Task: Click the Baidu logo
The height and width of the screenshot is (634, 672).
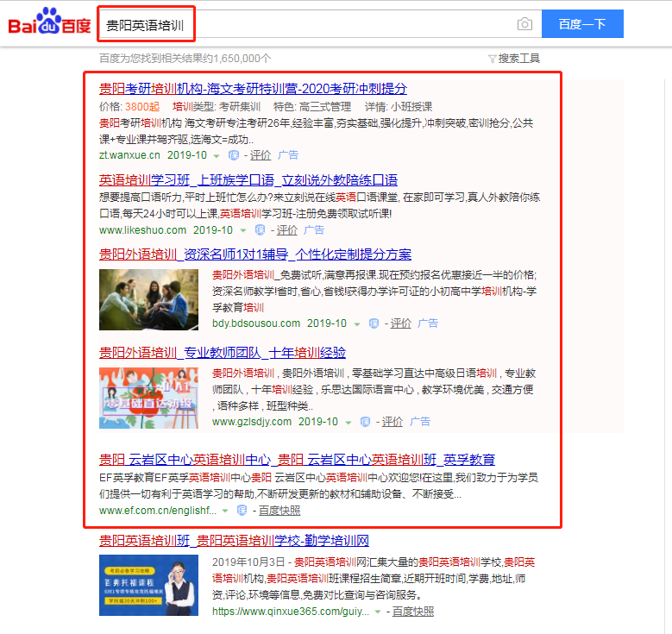Action: click(x=49, y=23)
